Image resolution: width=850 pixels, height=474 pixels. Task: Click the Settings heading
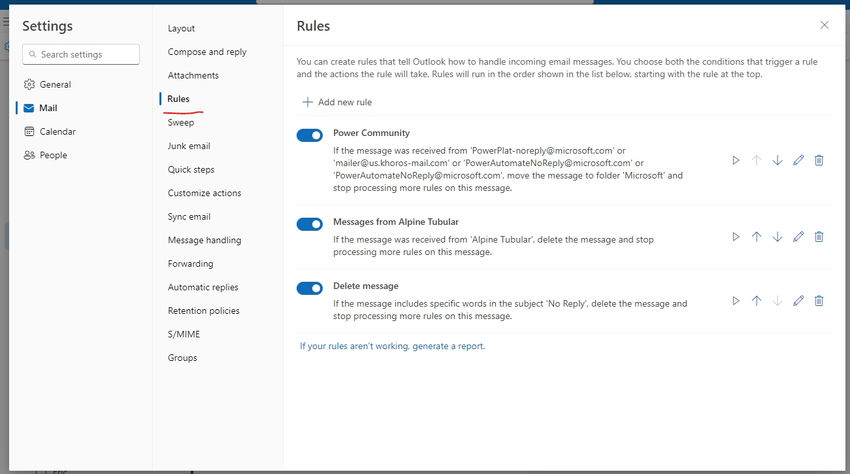point(47,26)
